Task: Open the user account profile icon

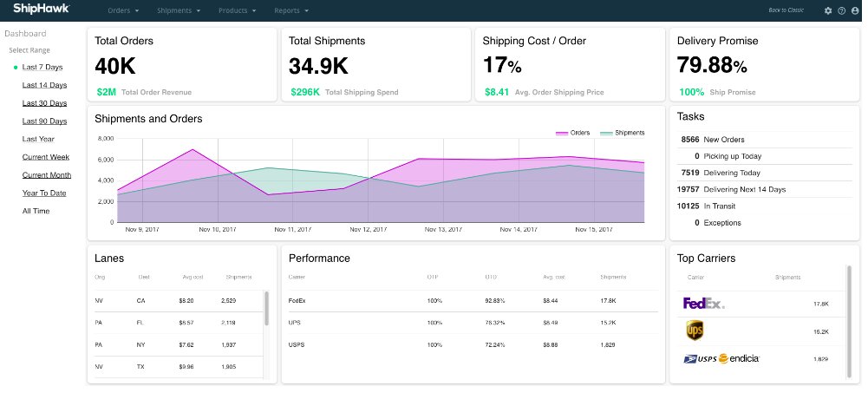Action: (854, 10)
